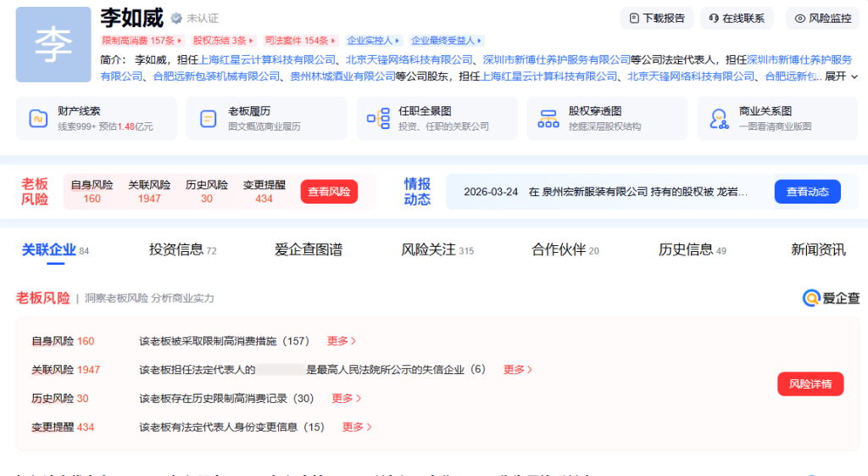Image resolution: width=868 pixels, height=476 pixels.
Task: Click the 李 avatar thumbnail
Action: click(53, 44)
